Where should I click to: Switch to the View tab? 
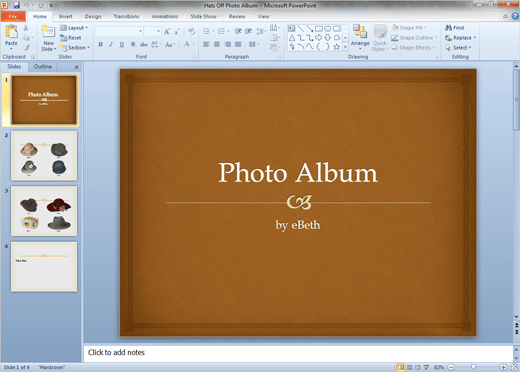pos(263,16)
